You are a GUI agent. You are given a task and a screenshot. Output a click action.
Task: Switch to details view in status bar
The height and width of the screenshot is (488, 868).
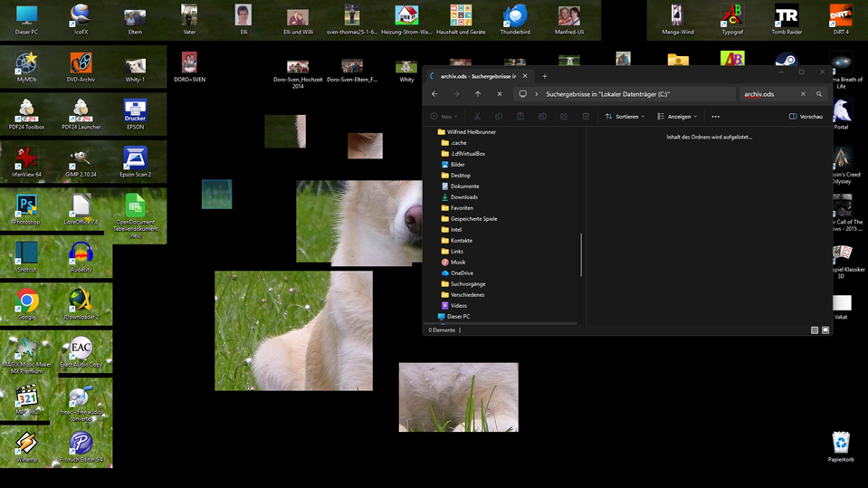click(815, 330)
